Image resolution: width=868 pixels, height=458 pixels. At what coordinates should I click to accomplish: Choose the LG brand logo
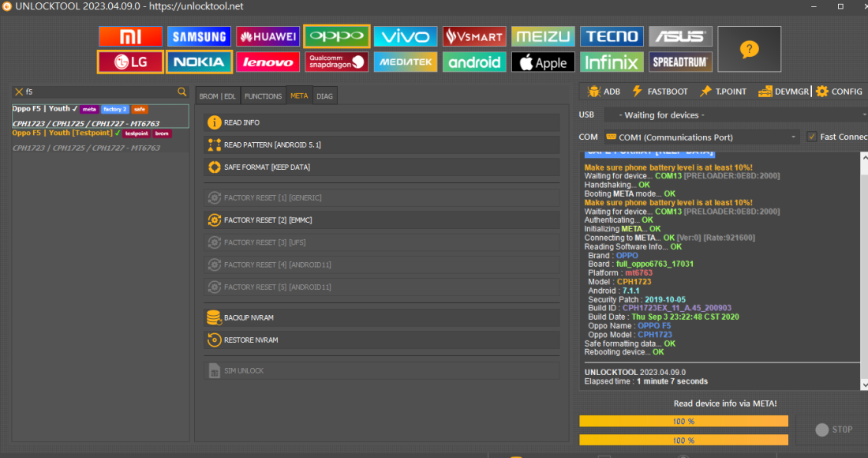[x=130, y=62]
